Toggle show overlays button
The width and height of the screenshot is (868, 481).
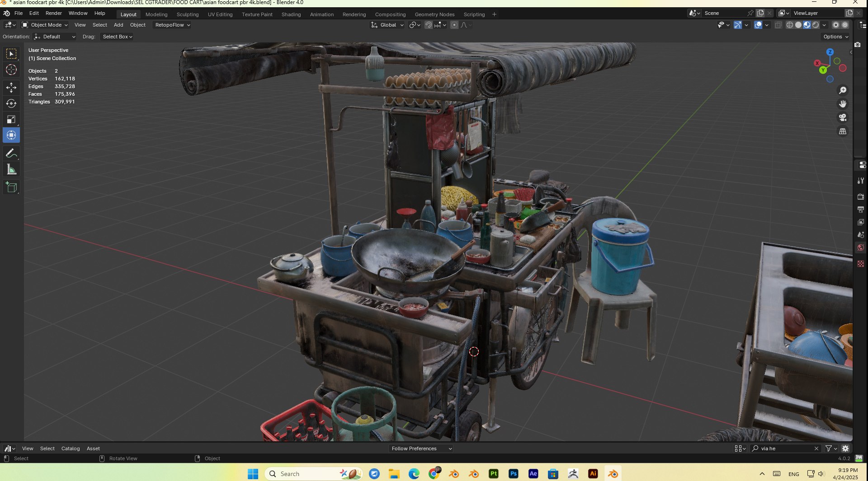tap(758, 25)
